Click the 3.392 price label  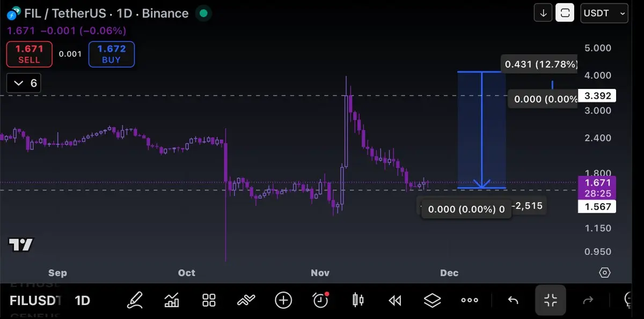[x=597, y=96]
